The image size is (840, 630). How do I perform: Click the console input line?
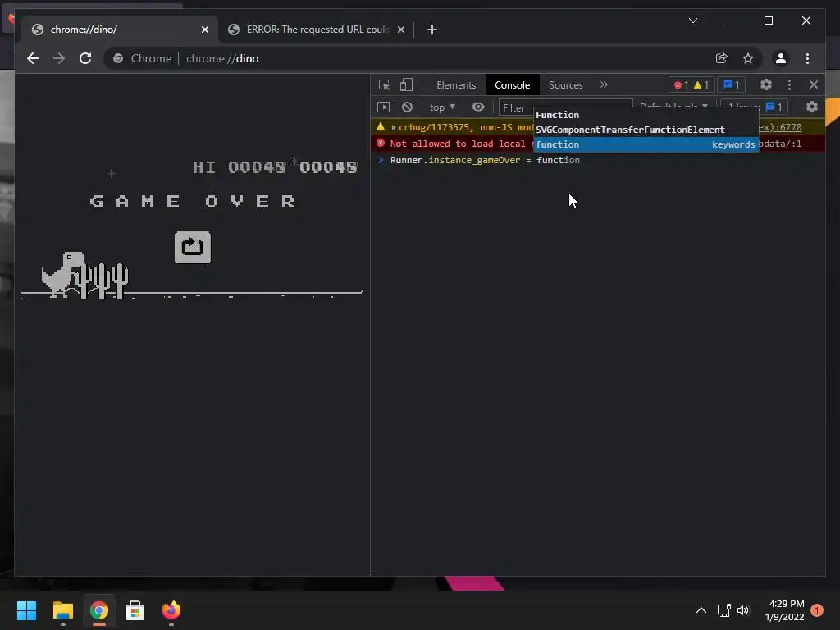[597, 160]
